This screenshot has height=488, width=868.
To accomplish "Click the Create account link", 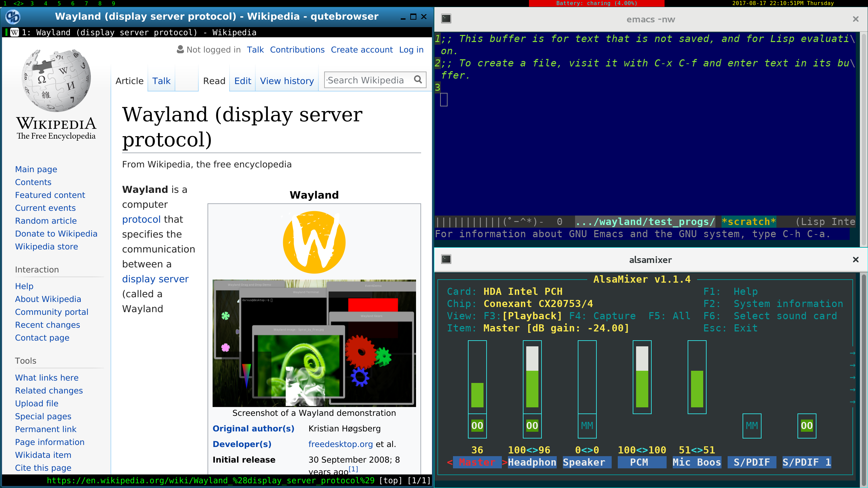I will [362, 50].
